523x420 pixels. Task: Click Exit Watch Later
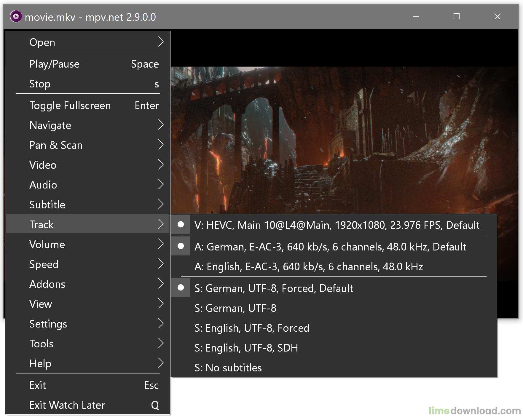(x=88, y=405)
